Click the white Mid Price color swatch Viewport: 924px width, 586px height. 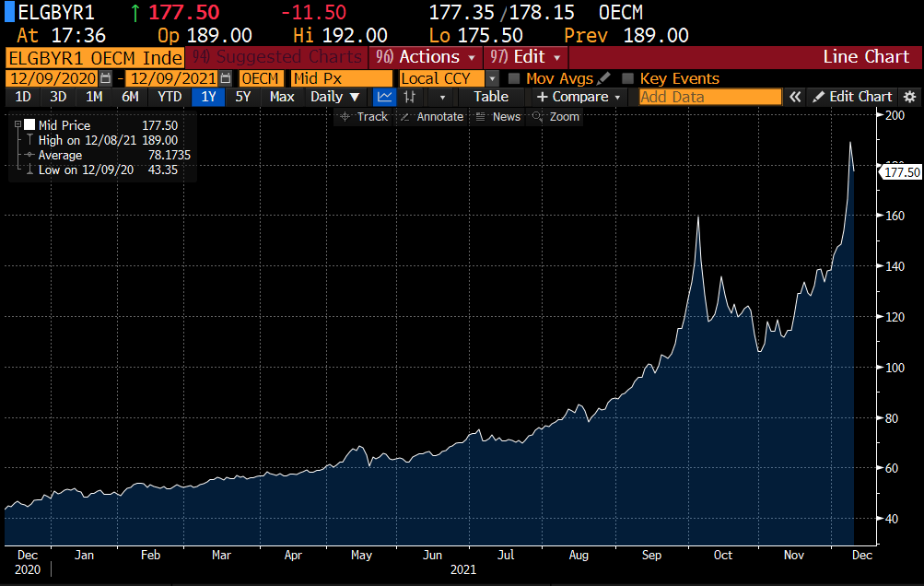tap(29, 125)
